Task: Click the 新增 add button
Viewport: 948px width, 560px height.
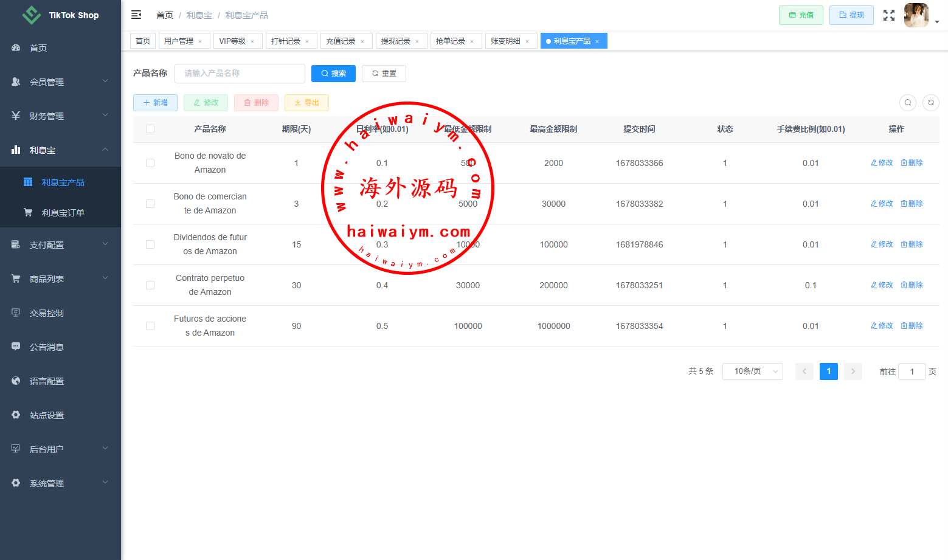Action: (155, 103)
